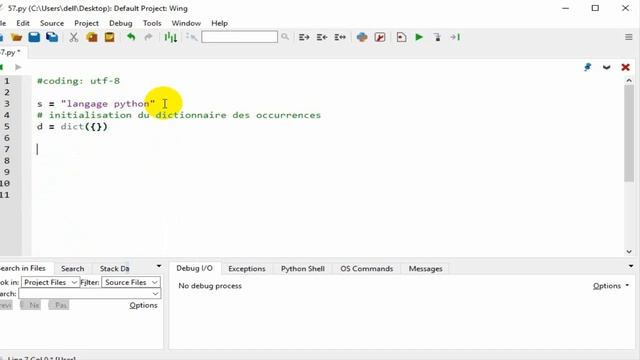Image resolution: width=640 pixels, height=360 pixels.
Task: Open the left panel tab list arrow
Action: coord(159,266)
